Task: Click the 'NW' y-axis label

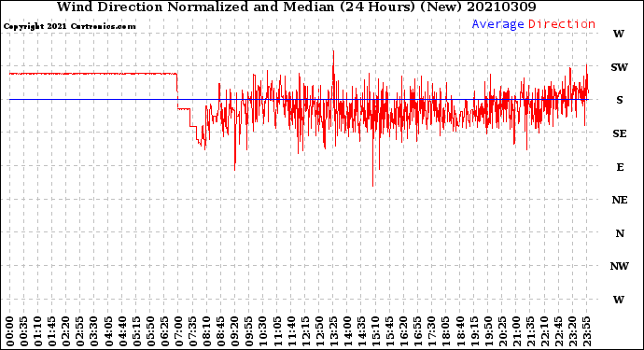Action: click(x=619, y=266)
